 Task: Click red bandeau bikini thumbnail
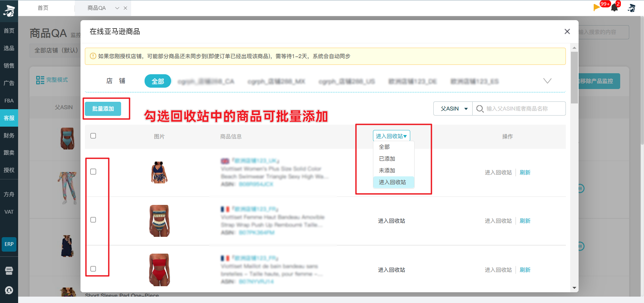tap(159, 270)
